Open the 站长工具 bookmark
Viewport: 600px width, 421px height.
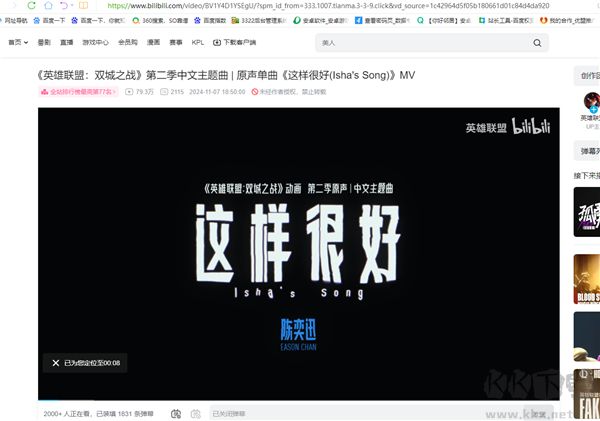(506, 21)
